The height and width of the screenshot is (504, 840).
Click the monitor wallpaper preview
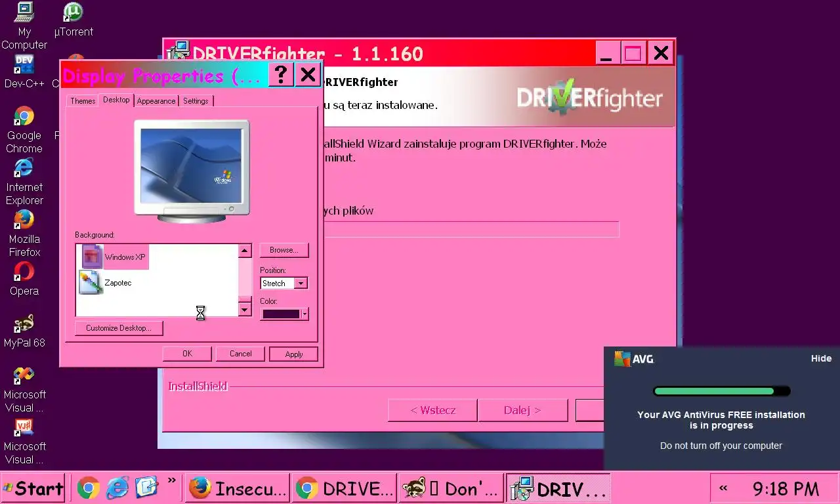click(x=190, y=165)
